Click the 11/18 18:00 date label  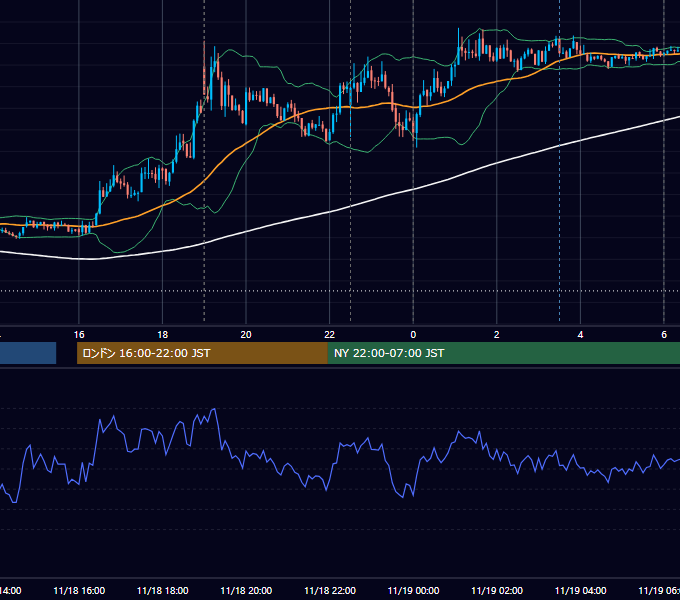click(163, 591)
